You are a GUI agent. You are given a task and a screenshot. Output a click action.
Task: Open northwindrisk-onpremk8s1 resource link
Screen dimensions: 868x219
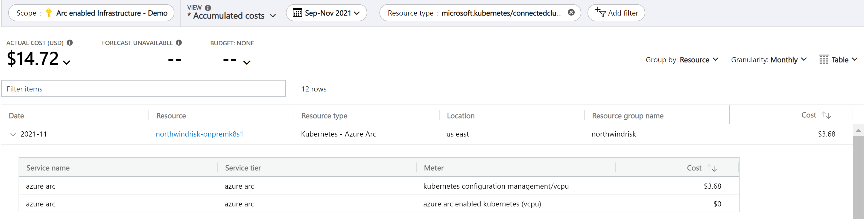point(200,134)
